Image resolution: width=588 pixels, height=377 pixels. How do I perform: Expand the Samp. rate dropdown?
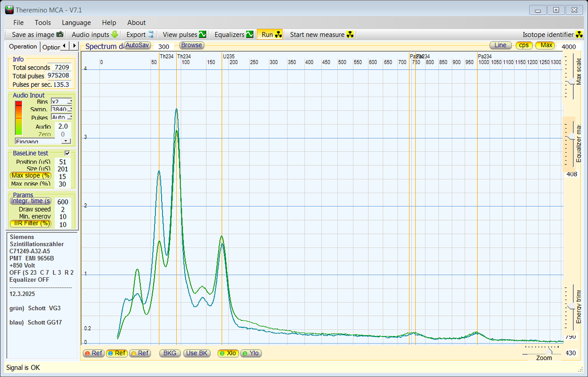[x=69, y=110]
